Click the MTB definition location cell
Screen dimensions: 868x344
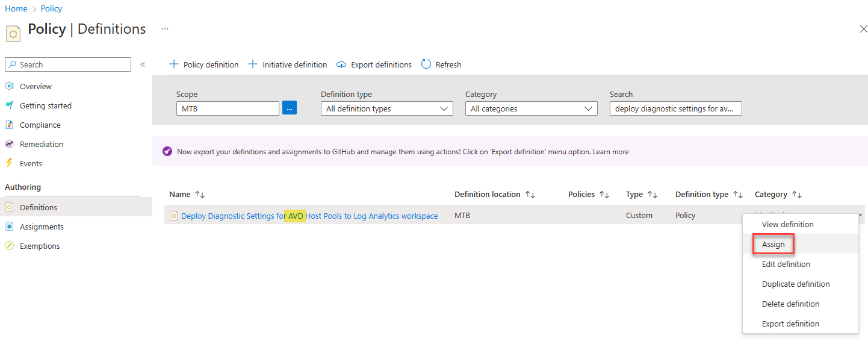[462, 215]
